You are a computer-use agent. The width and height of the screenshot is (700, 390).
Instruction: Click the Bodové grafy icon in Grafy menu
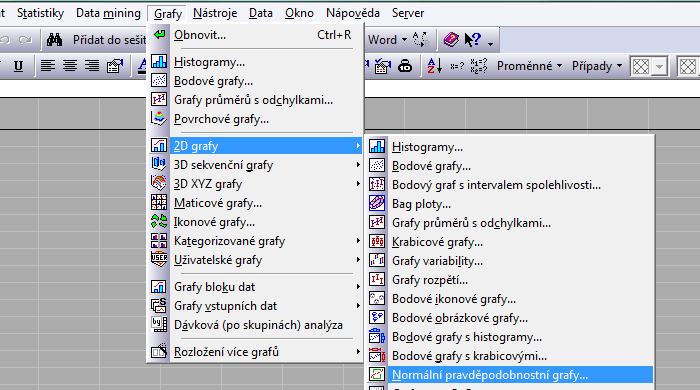[x=159, y=81]
